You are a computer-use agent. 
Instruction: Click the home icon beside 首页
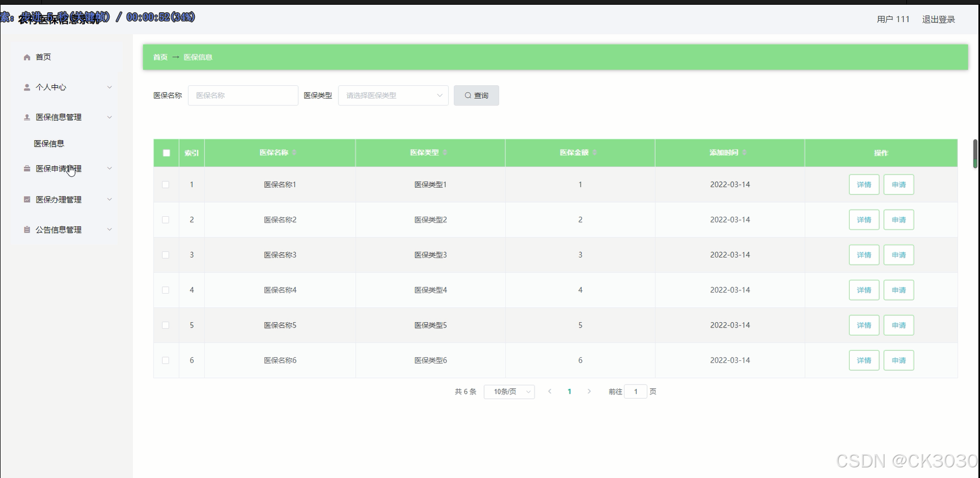tap(26, 57)
